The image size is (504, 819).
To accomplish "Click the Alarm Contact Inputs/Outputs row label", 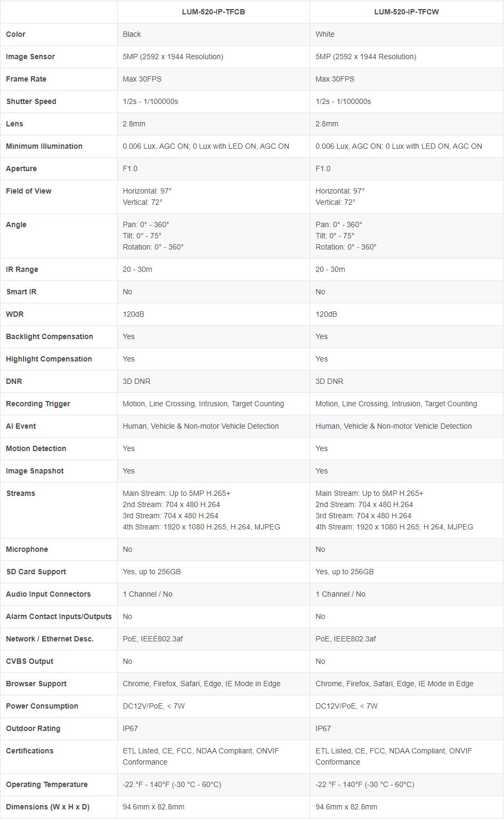I will tap(59, 616).
